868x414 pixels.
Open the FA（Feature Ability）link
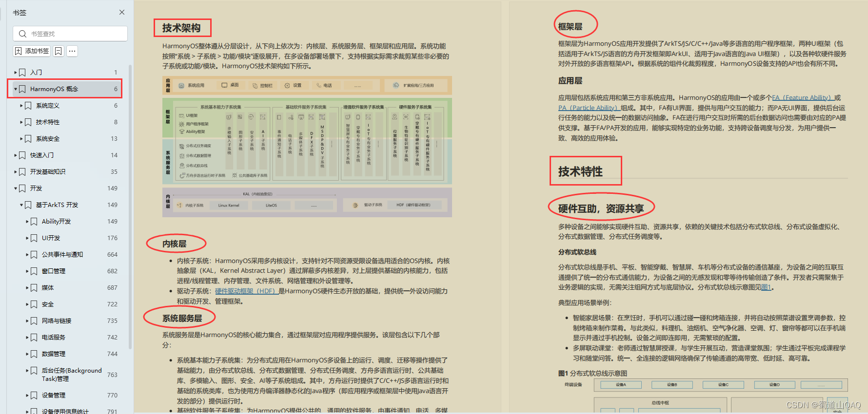click(x=802, y=98)
